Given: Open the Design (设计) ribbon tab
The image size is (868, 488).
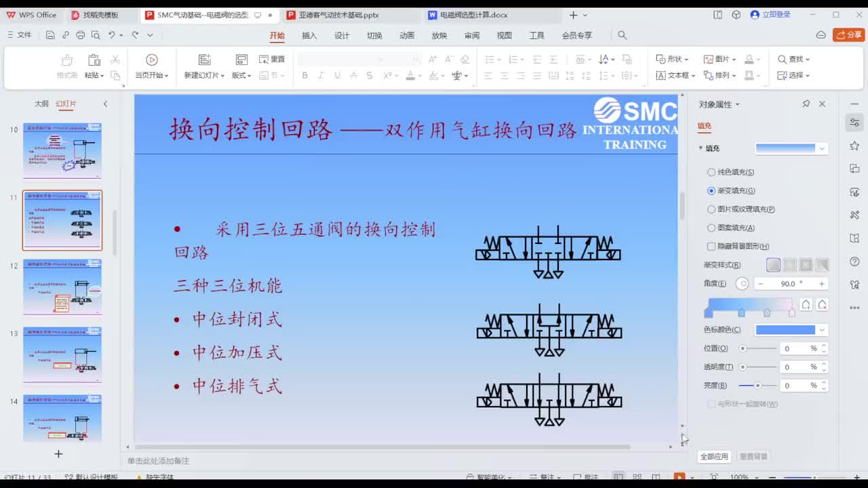Looking at the screenshot, I should [342, 35].
